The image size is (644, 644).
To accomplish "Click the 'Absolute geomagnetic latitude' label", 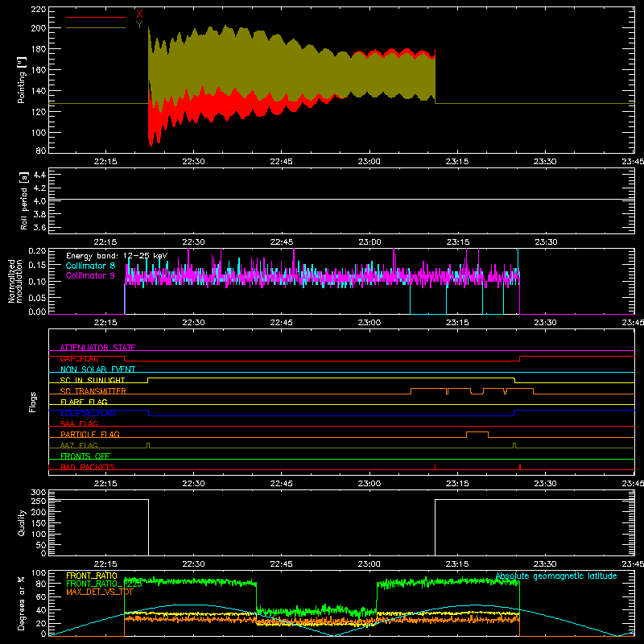I will pyautogui.click(x=556, y=576).
